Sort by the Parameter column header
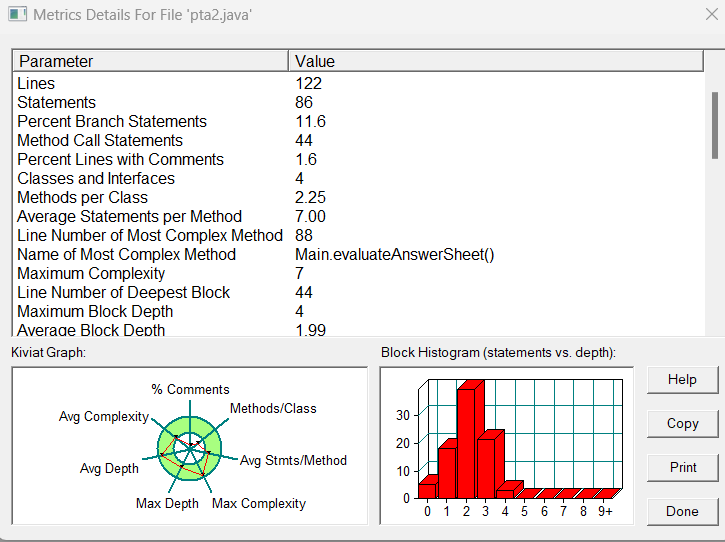Screen dimensions: 725x542 coord(151,61)
